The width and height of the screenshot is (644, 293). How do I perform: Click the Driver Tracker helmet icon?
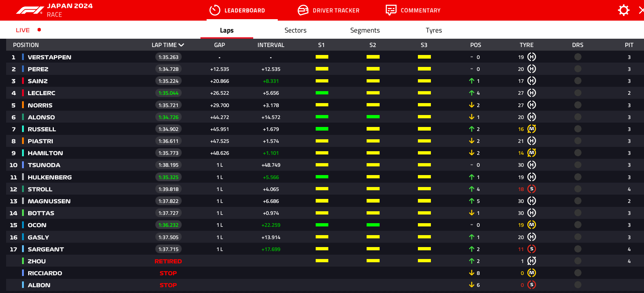click(303, 10)
